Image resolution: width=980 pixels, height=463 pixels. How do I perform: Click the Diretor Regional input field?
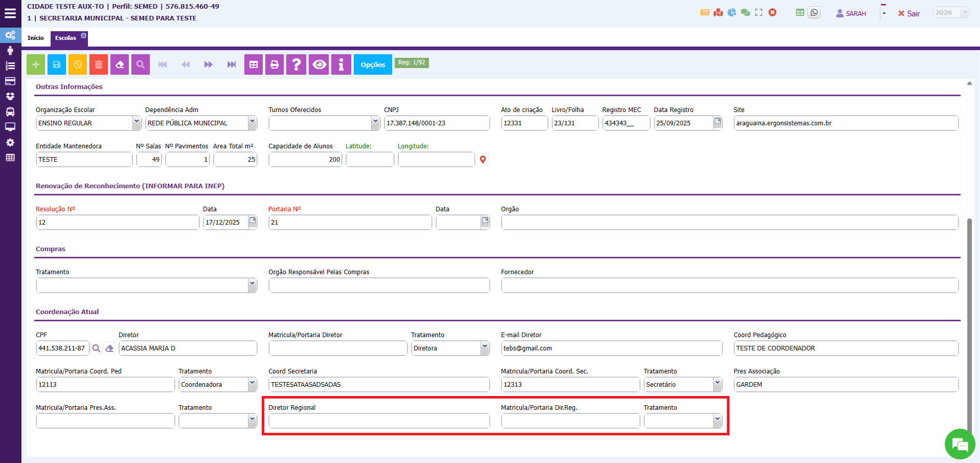coord(379,421)
